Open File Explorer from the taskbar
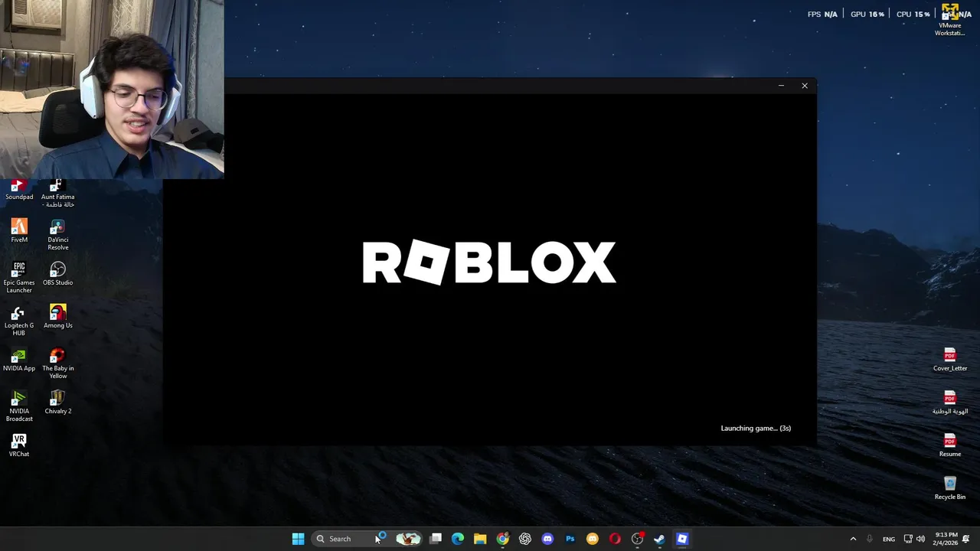Screen dimensions: 980x551 pyautogui.click(x=480, y=539)
